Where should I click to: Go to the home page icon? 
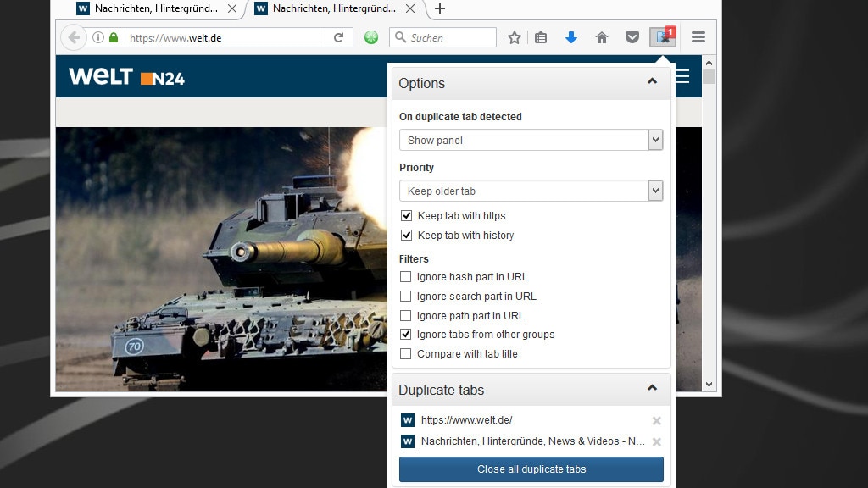tap(602, 37)
